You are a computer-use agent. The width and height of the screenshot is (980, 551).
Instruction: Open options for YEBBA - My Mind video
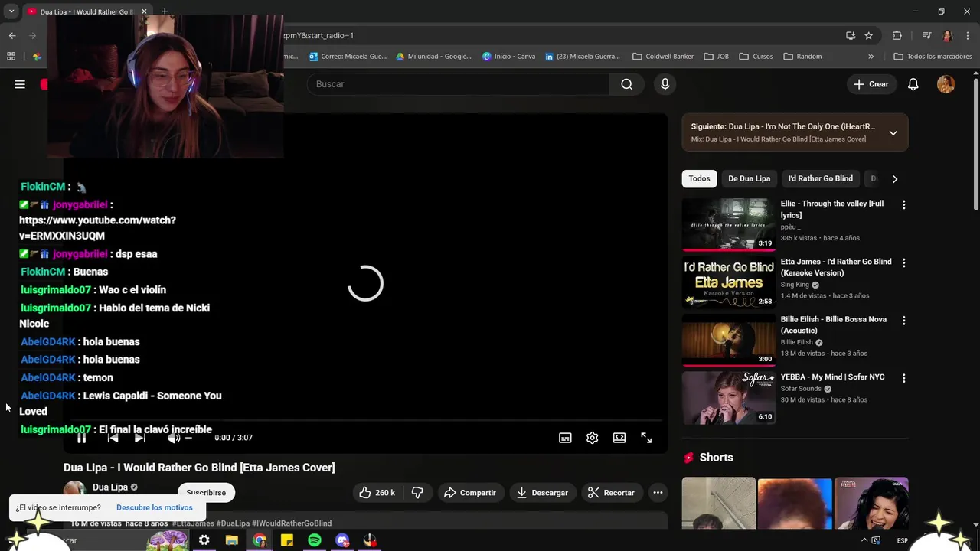(903, 378)
